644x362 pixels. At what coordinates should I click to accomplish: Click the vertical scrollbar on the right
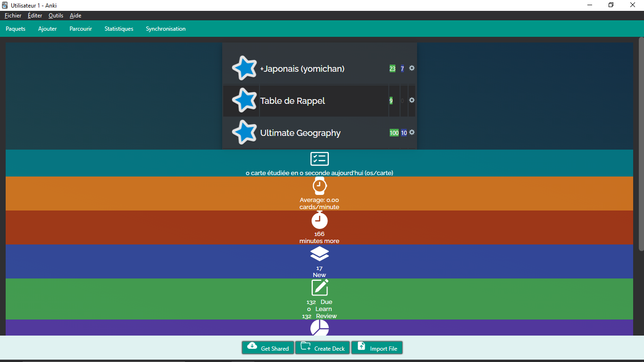coord(641,144)
